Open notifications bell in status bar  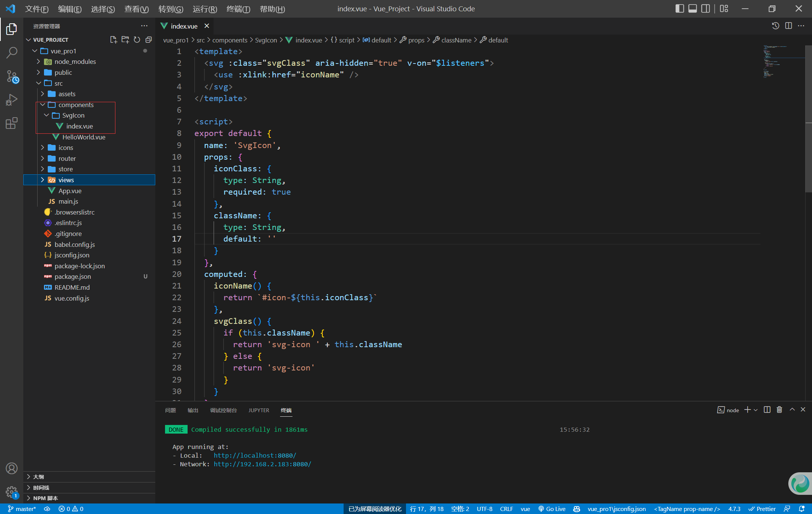click(801, 509)
